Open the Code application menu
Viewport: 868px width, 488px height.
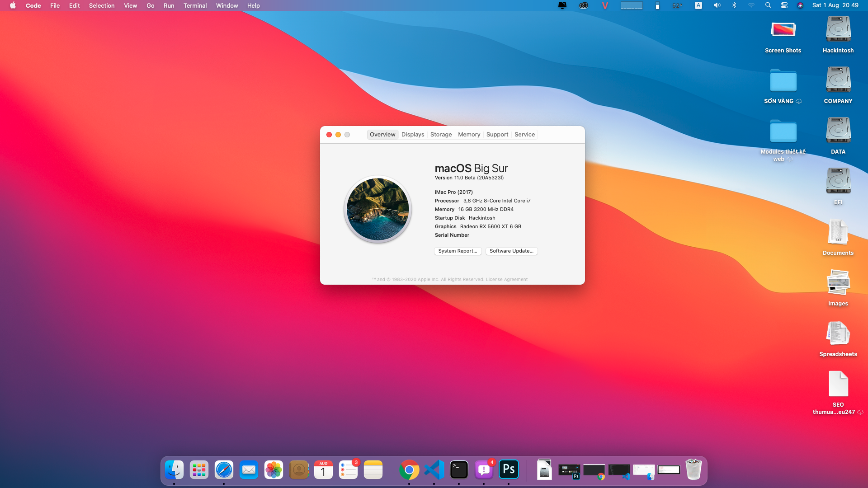click(x=33, y=5)
